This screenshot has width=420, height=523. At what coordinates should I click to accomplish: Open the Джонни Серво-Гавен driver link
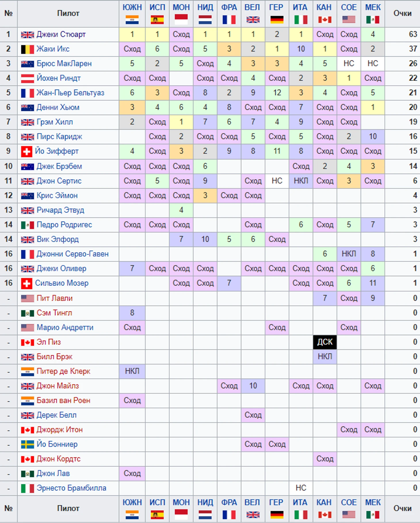pos(72,254)
